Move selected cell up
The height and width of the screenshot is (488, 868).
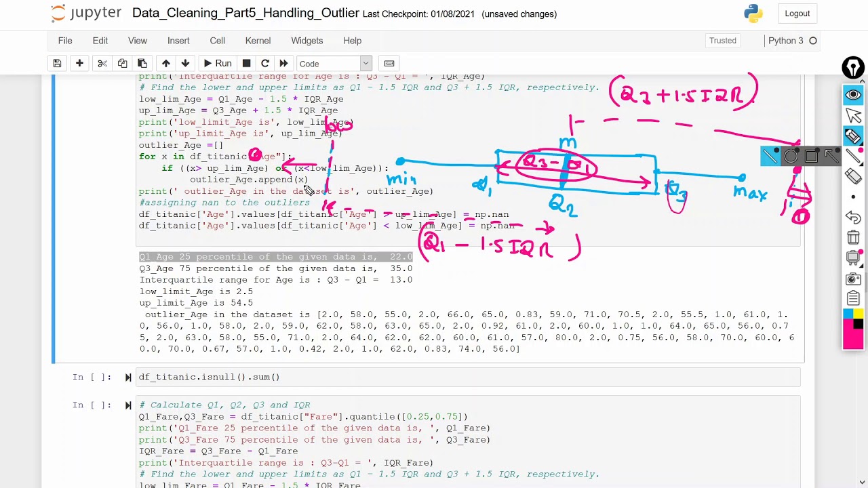[x=165, y=64]
